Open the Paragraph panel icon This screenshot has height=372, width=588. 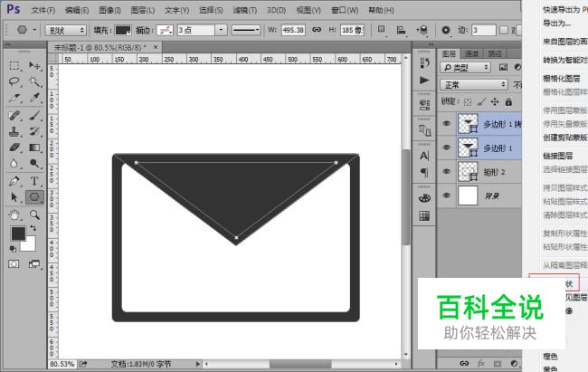click(424, 172)
